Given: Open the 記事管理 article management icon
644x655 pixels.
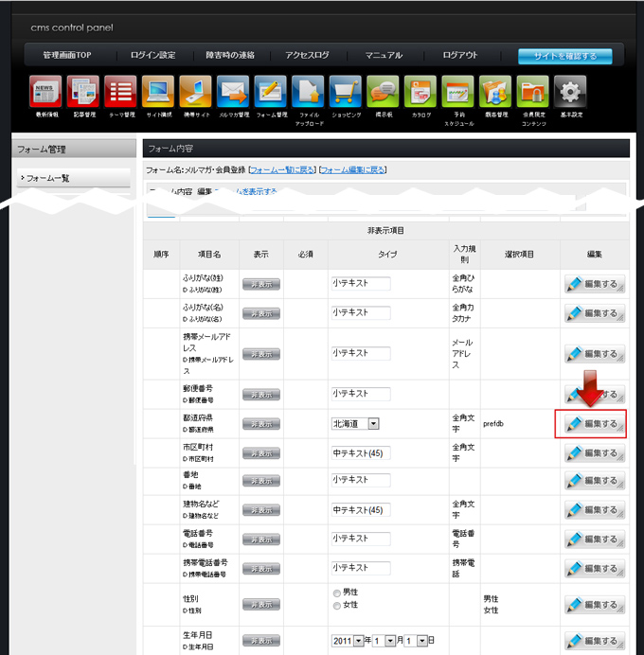Looking at the screenshot, I should (x=82, y=93).
